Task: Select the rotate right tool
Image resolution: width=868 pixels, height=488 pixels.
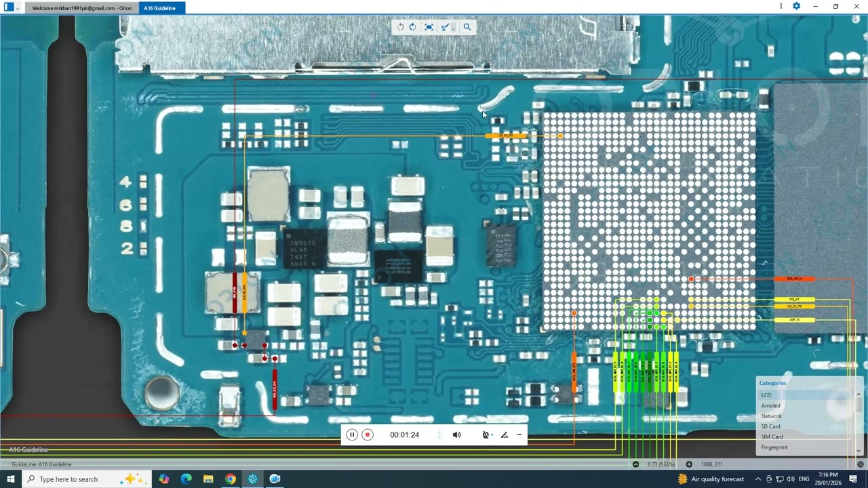Action: click(412, 27)
